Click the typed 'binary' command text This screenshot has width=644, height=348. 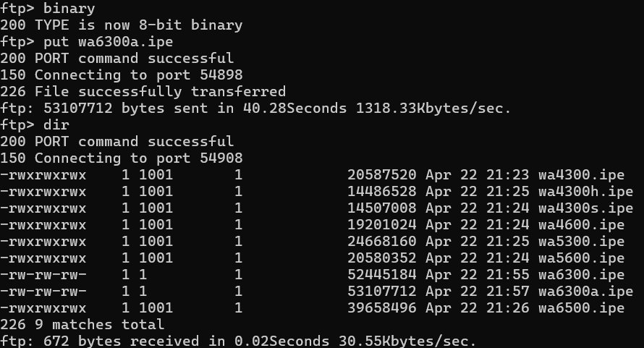coord(69,8)
